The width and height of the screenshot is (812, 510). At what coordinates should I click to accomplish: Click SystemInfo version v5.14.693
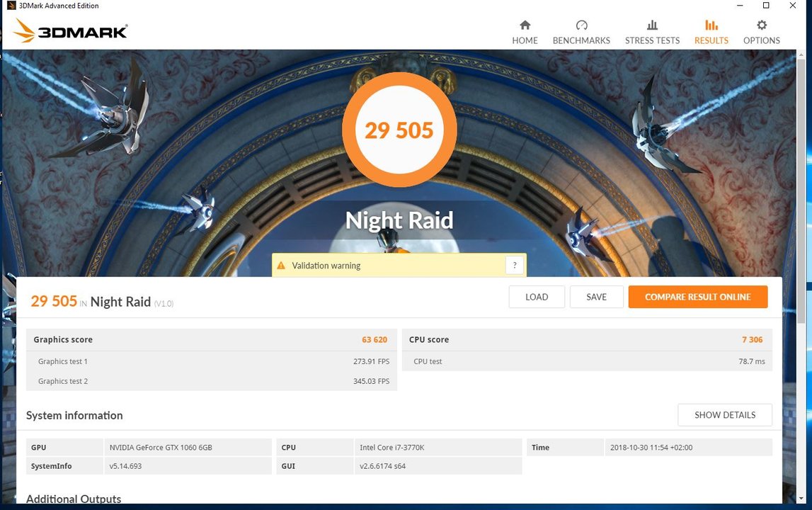coord(125,466)
